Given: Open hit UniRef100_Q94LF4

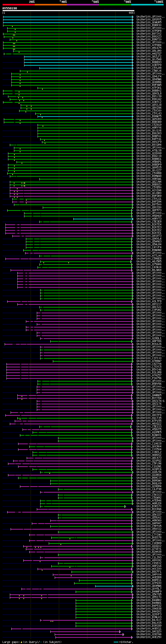Looking at the screenshot, I should coord(149,76).
